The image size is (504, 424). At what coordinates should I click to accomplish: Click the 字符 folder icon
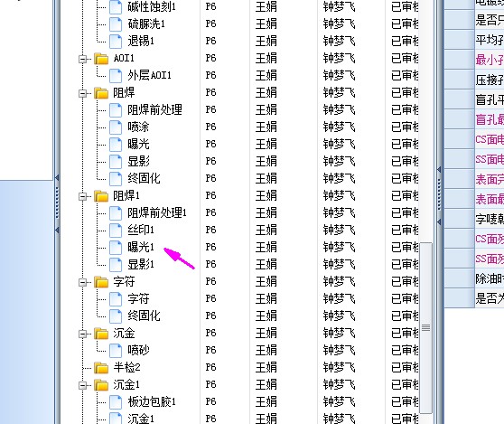[x=101, y=282]
